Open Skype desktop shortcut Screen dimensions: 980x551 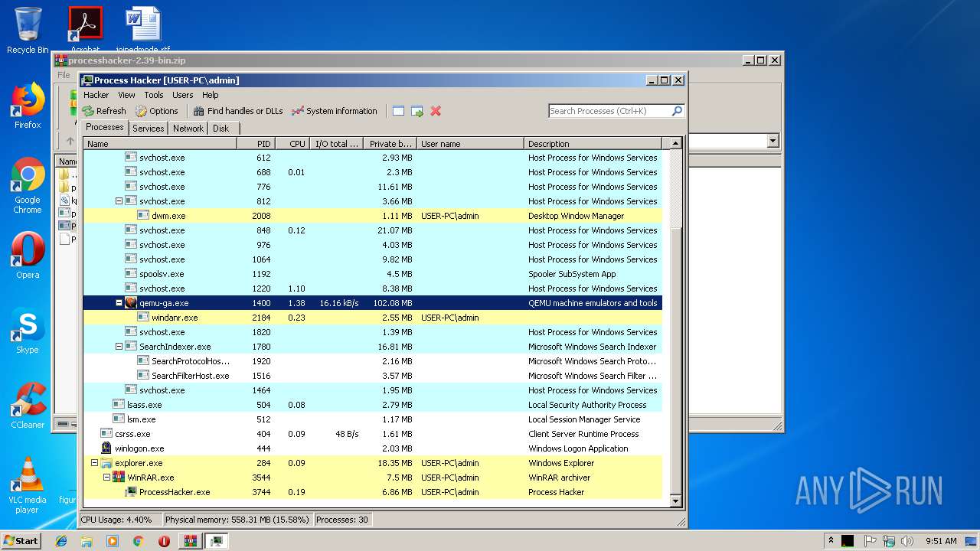28,331
